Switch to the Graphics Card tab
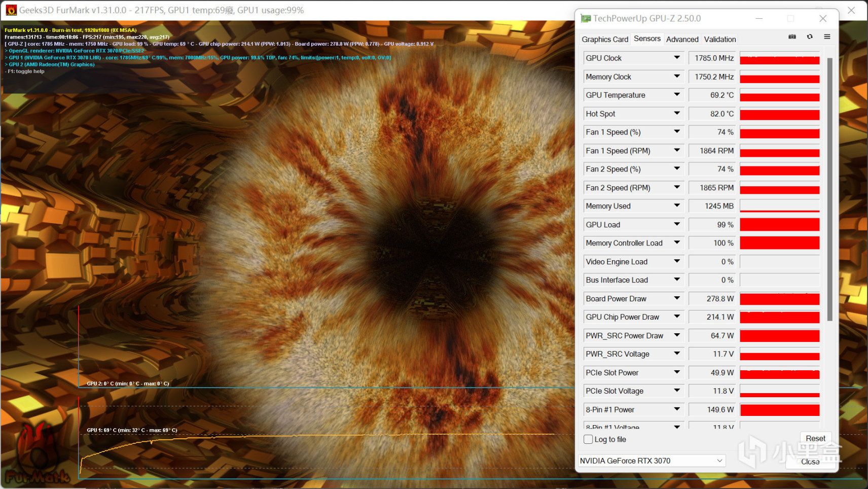The width and height of the screenshot is (868, 489). (x=605, y=39)
